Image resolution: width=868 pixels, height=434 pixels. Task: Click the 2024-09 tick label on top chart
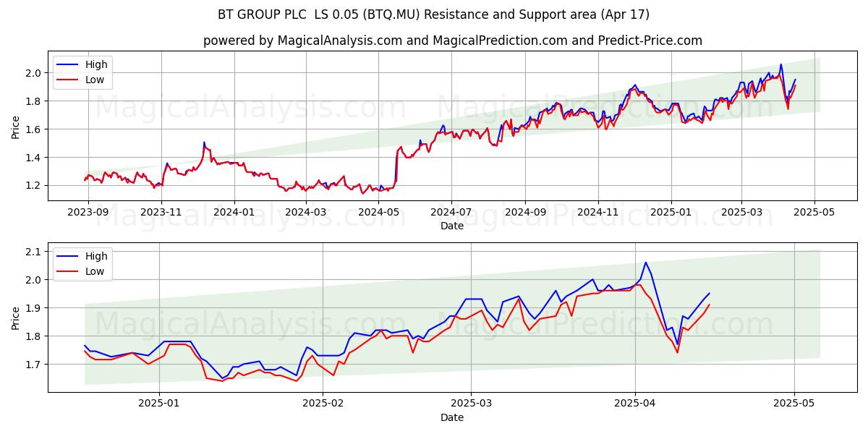point(525,213)
